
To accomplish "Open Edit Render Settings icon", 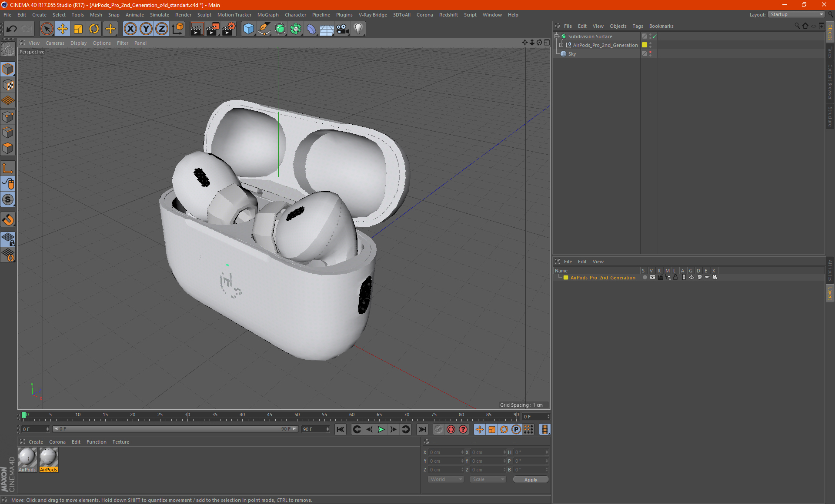I will point(229,29).
